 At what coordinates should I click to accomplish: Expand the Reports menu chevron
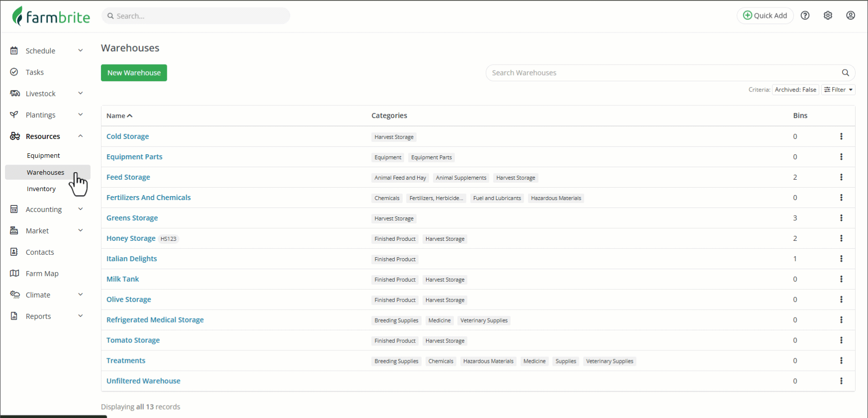(81, 316)
